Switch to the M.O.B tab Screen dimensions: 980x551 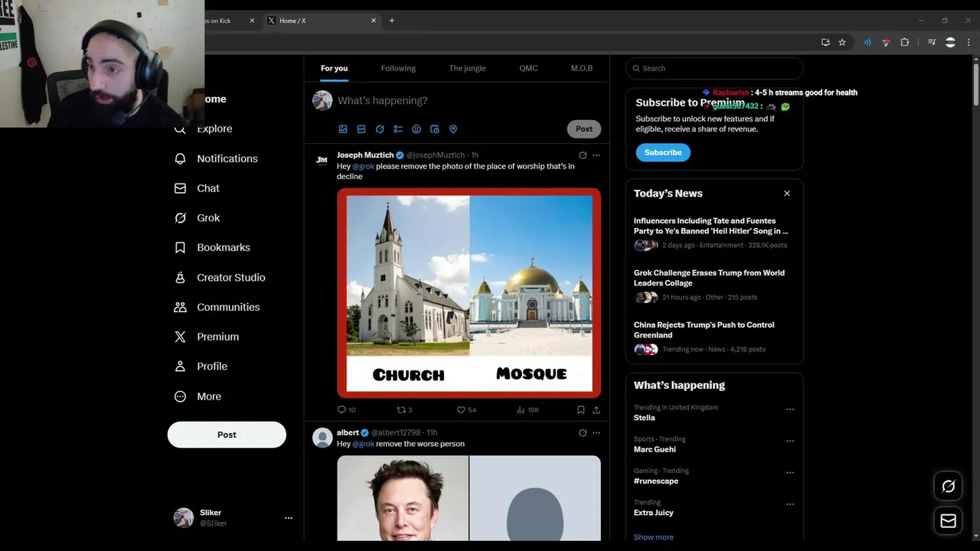click(x=582, y=68)
